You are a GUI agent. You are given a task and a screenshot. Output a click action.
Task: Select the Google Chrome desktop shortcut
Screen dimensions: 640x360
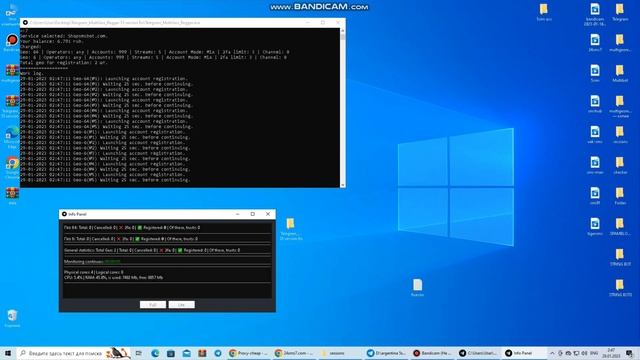coord(11,167)
